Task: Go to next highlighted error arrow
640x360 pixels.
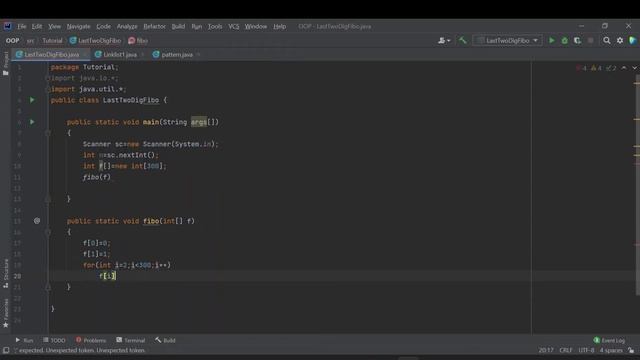Action: (635, 68)
